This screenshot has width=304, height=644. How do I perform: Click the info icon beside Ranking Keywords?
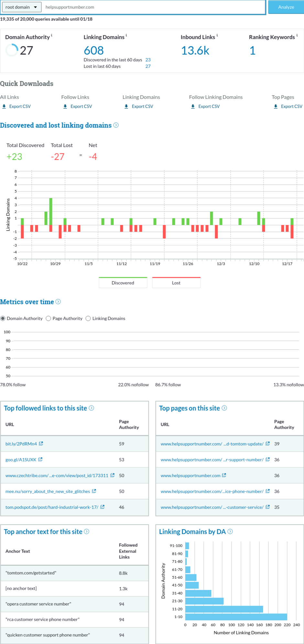[x=297, y=35]
